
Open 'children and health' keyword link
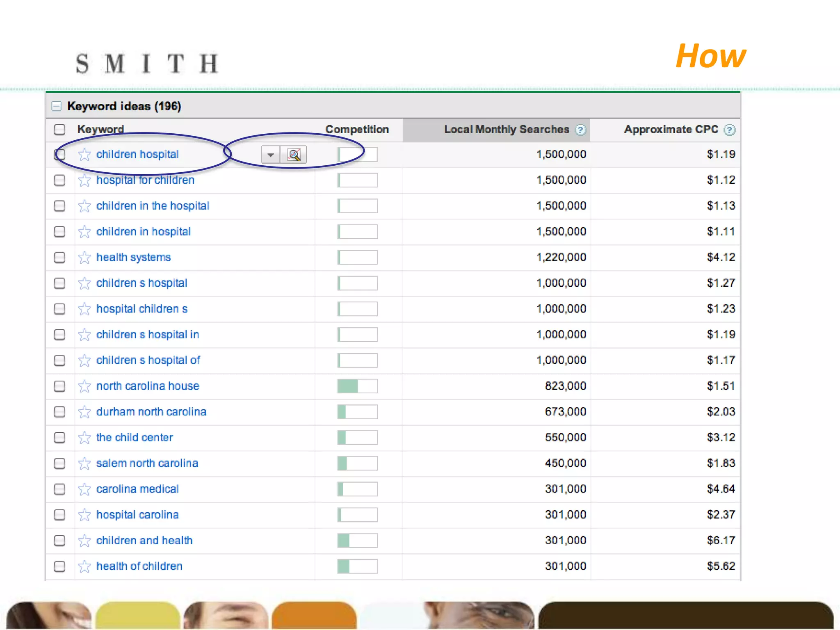144,541
